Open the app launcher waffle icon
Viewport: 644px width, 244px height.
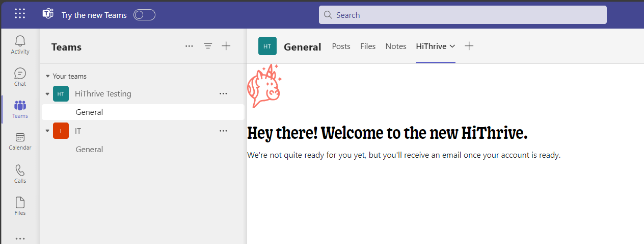coord(20,14)
